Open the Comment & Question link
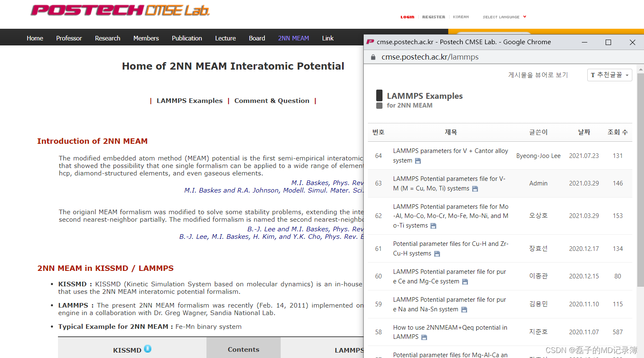This screenshot has width=644, height=358. [272, 101]
